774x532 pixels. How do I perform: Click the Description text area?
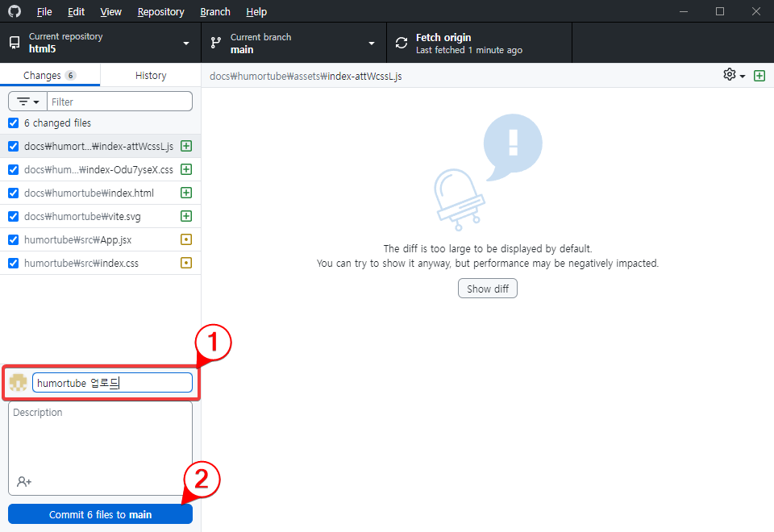(100, 439)
